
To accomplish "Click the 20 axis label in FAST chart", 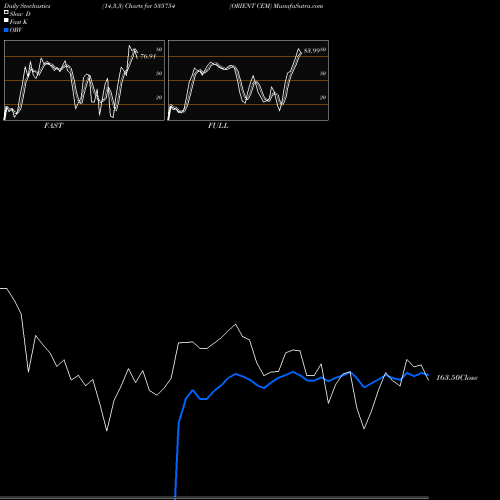I will coord(159,97).
